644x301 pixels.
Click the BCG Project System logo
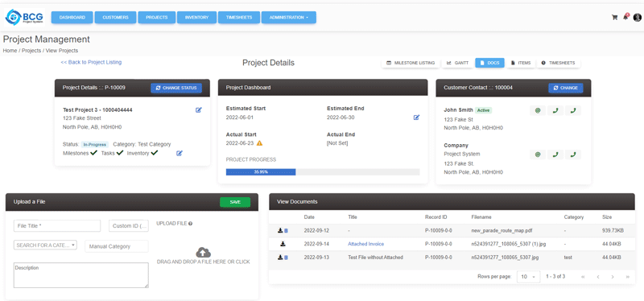(x=24, y=17)
